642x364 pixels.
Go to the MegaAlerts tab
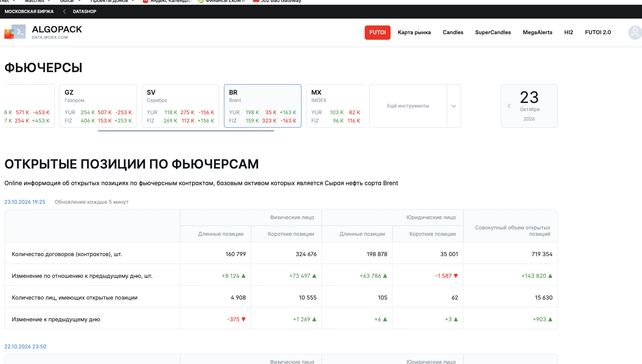537,32
